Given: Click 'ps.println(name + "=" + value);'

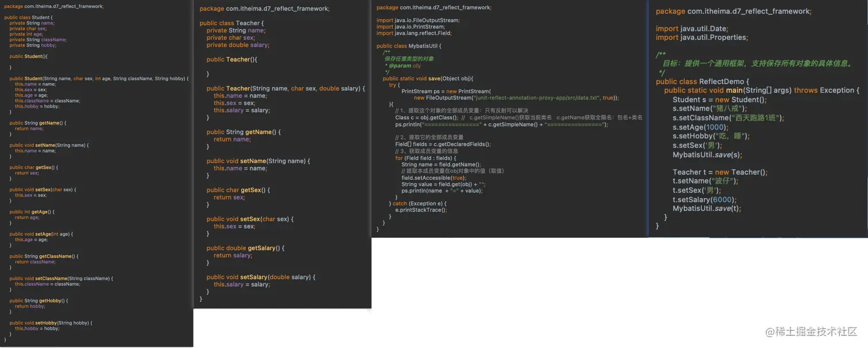Looking at the screenshot, I should tap(442, 190).
